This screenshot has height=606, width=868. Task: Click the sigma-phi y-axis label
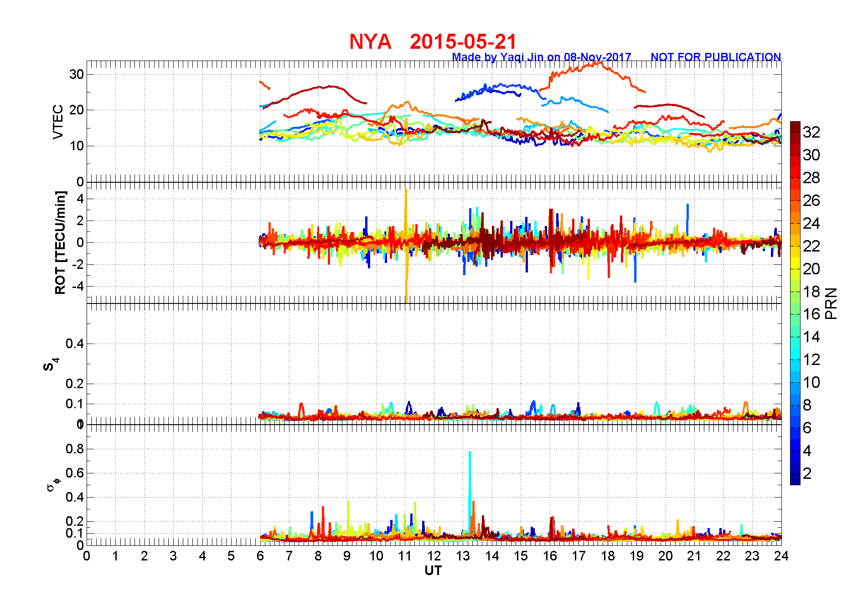click(x=53, y=484)
